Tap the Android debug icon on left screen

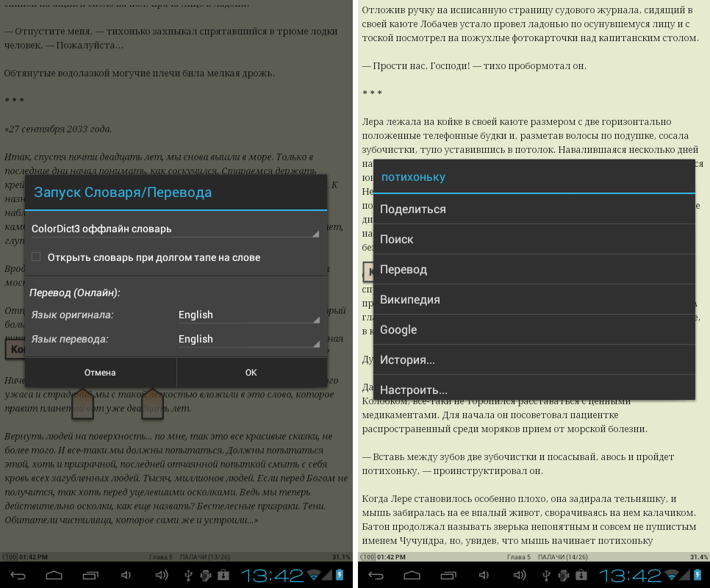[206, 576]
